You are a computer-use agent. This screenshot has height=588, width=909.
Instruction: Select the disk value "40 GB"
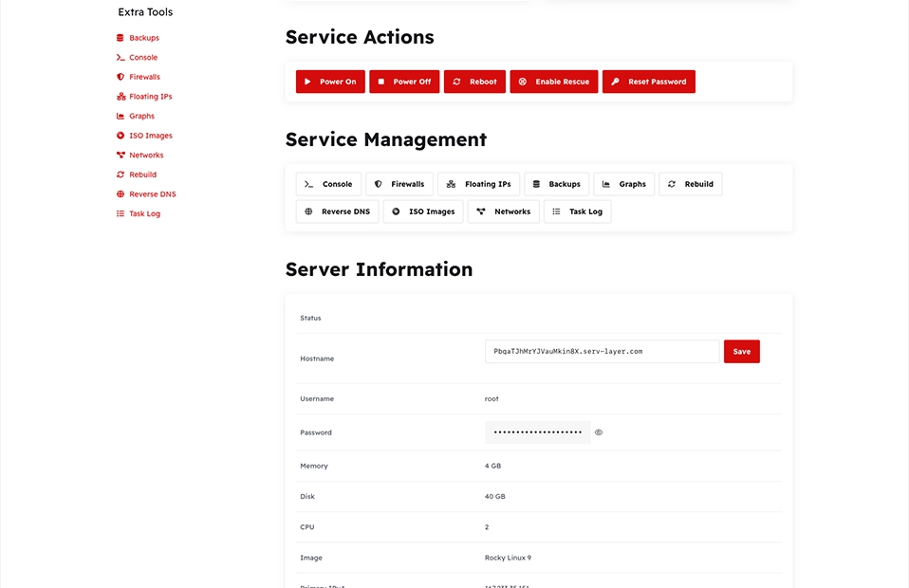495,496
